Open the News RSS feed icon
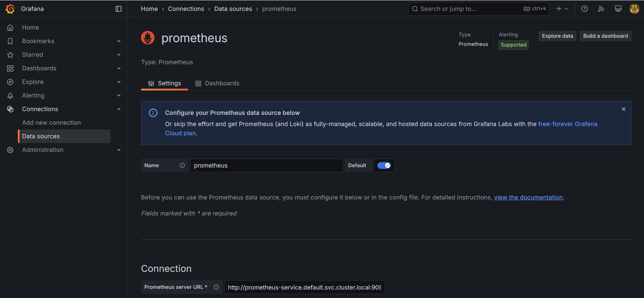This screenshot has width=644, height=298. 601,9
